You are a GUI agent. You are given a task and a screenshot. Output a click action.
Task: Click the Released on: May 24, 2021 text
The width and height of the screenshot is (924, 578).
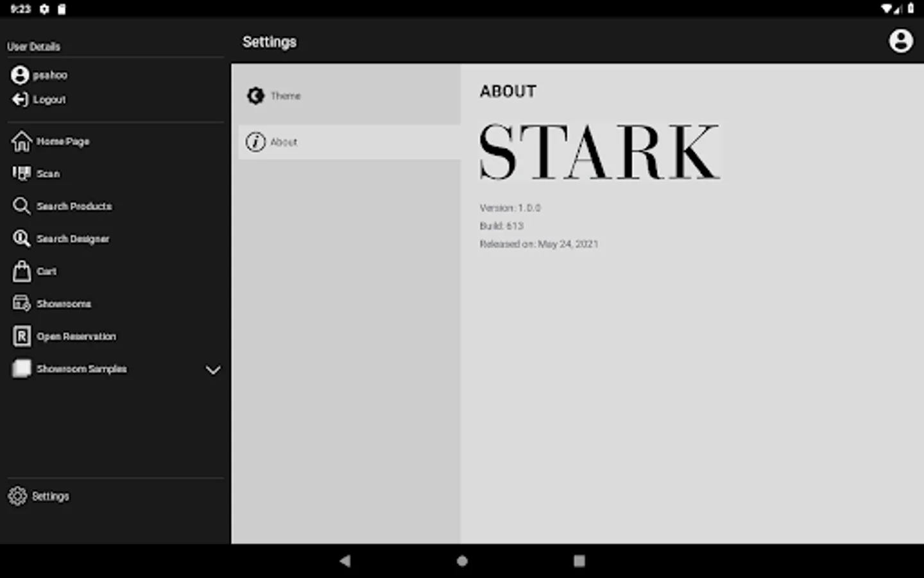coord(539,244)
